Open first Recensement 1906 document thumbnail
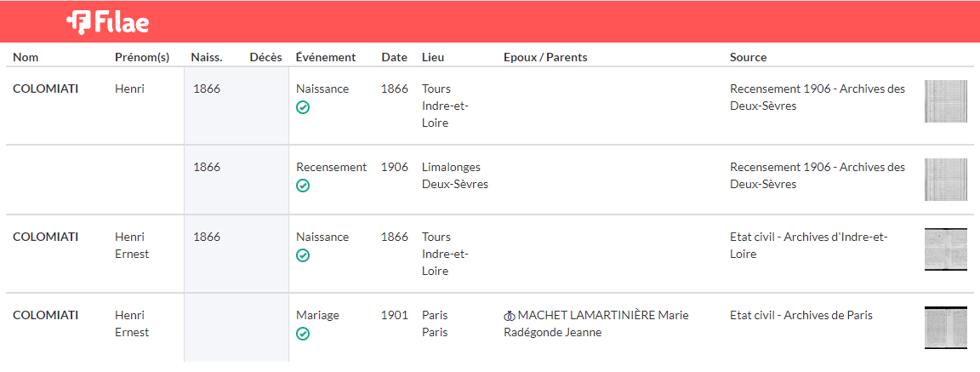 click(x=946, y=101)
